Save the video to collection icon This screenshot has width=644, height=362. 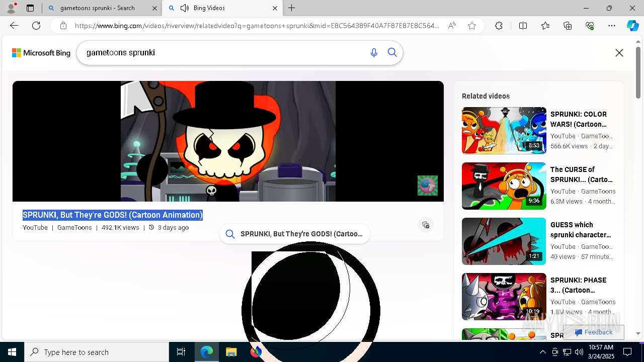[426, 225]
